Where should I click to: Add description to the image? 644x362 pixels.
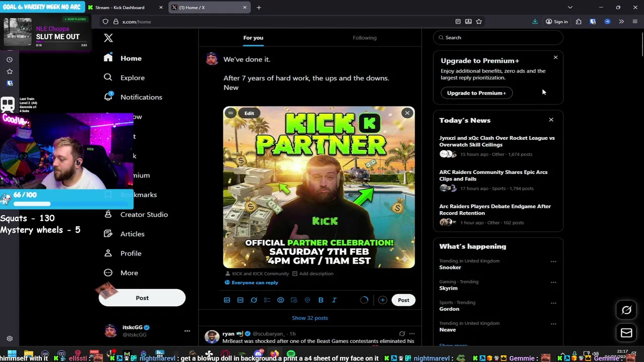click(x=312, y=274)
